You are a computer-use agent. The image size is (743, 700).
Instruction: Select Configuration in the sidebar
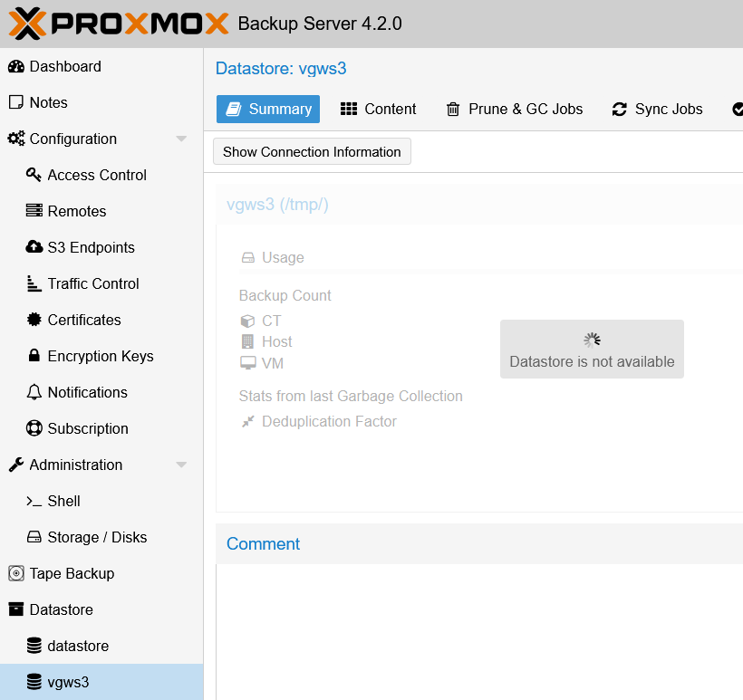point(101,139)
